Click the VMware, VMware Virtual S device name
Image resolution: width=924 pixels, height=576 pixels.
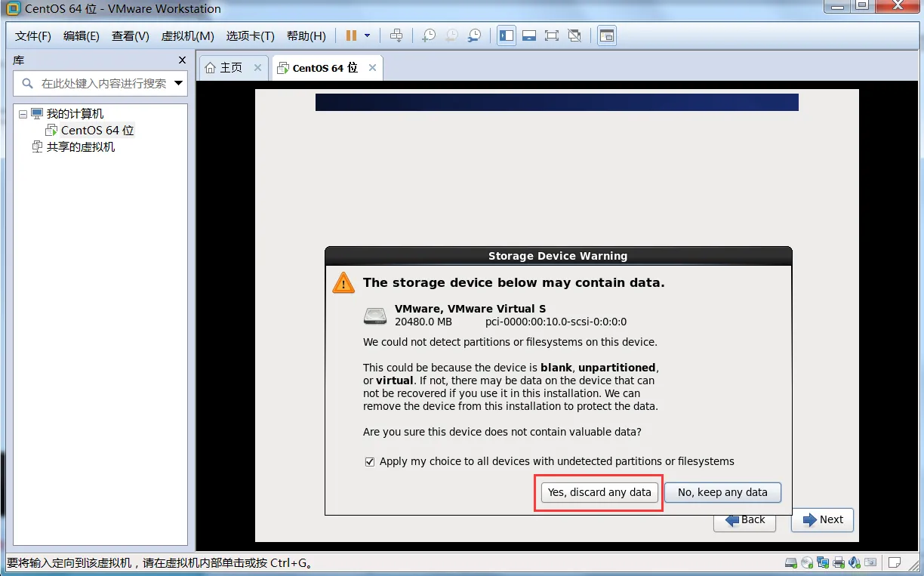(470, 309)
